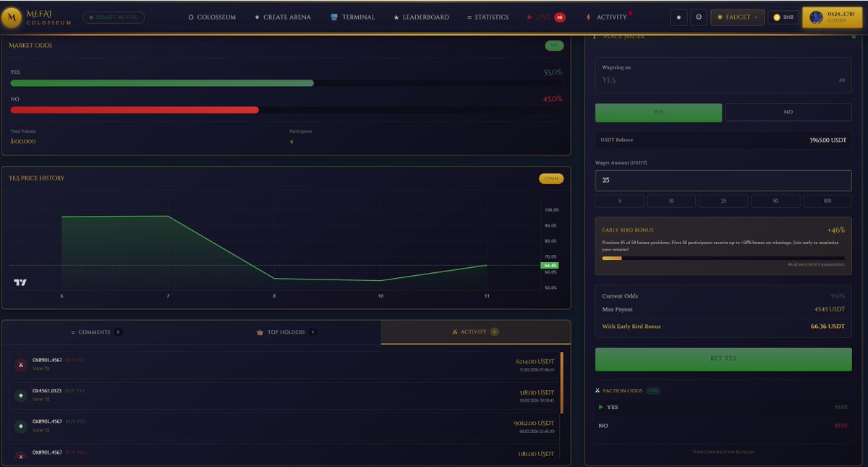This screenshot has width=868, height=467.
Task: Click the crown icon on Top Holders
Action: pyautogui.click(x=260, y=332)
